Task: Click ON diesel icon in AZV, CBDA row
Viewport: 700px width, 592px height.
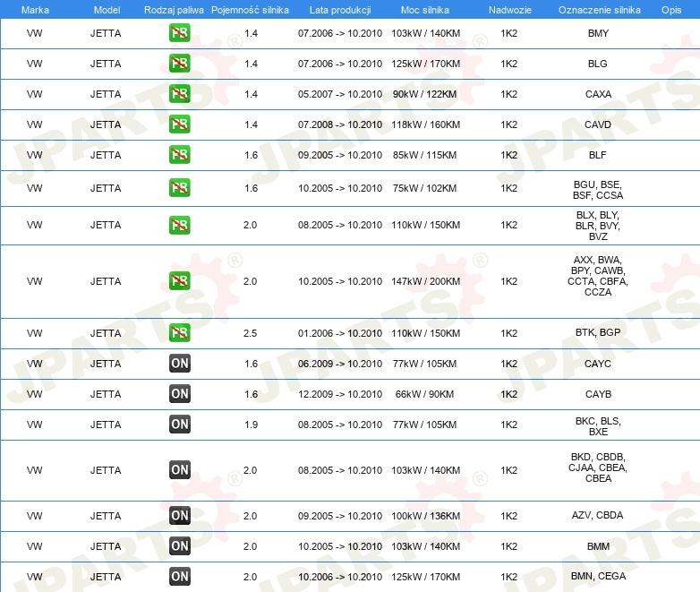Action: [x=179, y=516]
